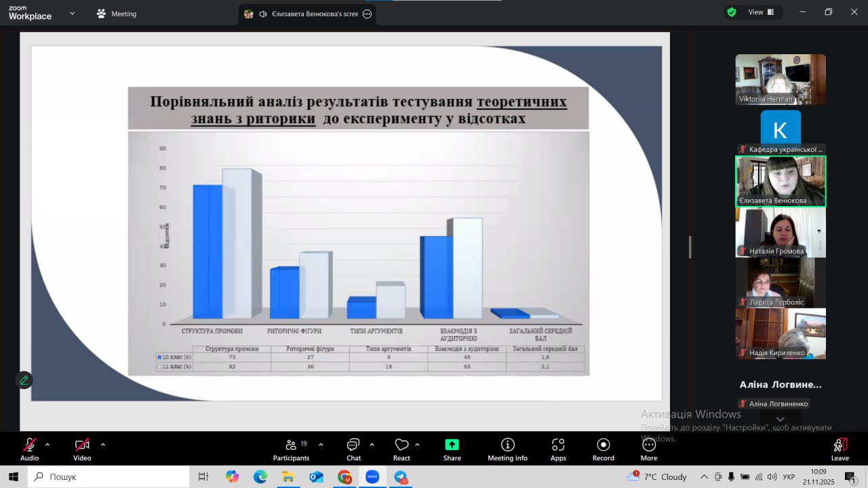Click the Windows search box
Viewport: 868px width, 488px height.
point(108,477)
